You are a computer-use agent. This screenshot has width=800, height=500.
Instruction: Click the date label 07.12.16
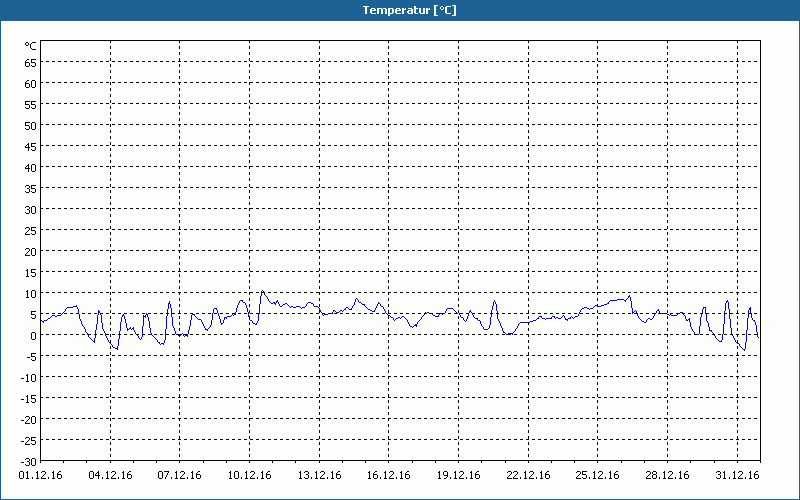click(180, 476)
